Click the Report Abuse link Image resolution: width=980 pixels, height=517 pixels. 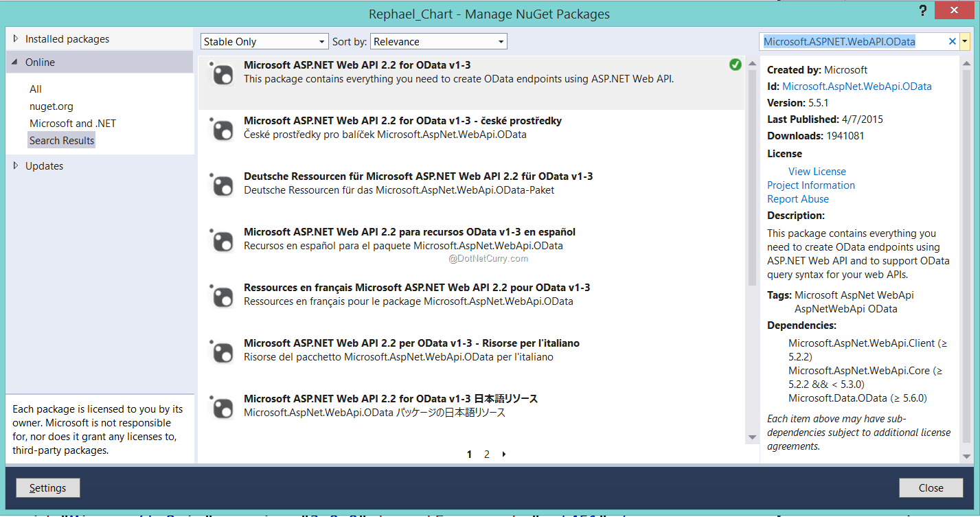(798, 198)
